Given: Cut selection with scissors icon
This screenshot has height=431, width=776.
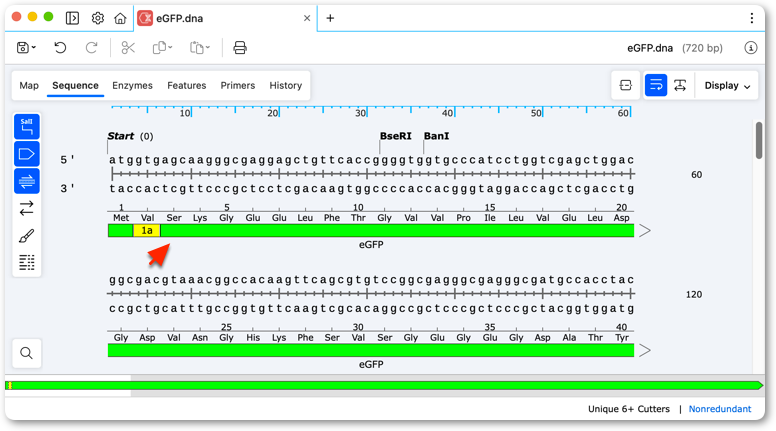Looking at the screenshot, I should pos(128,48).
